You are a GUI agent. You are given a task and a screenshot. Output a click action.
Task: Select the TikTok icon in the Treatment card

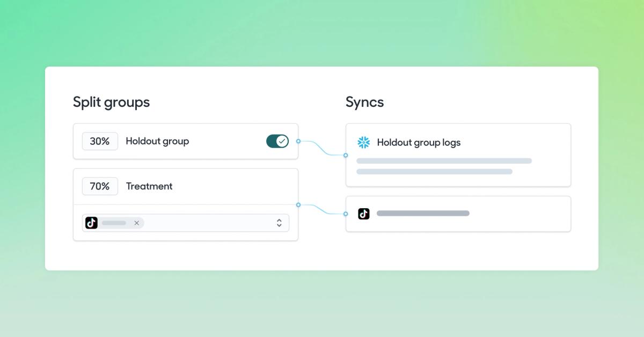point(91,222)
